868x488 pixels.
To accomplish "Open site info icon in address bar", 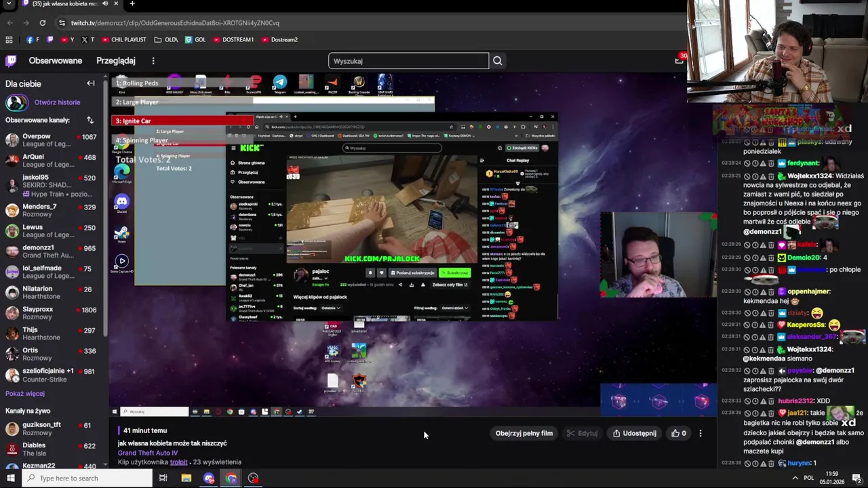I will click(62, 22).
